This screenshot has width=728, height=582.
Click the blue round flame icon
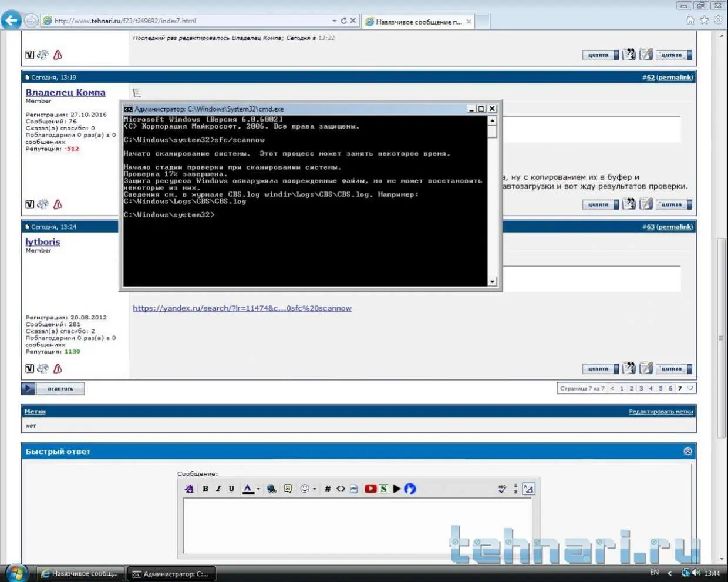410,489
